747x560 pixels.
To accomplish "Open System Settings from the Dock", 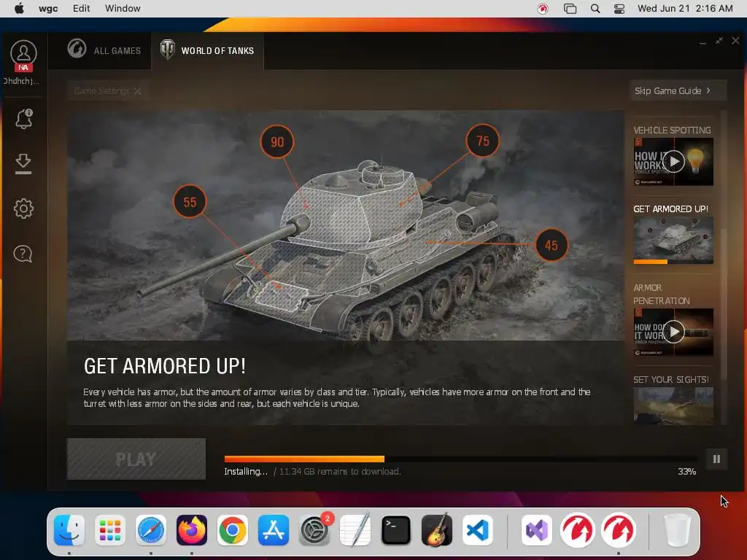I will pyautogui.click(x=314, y=530).
